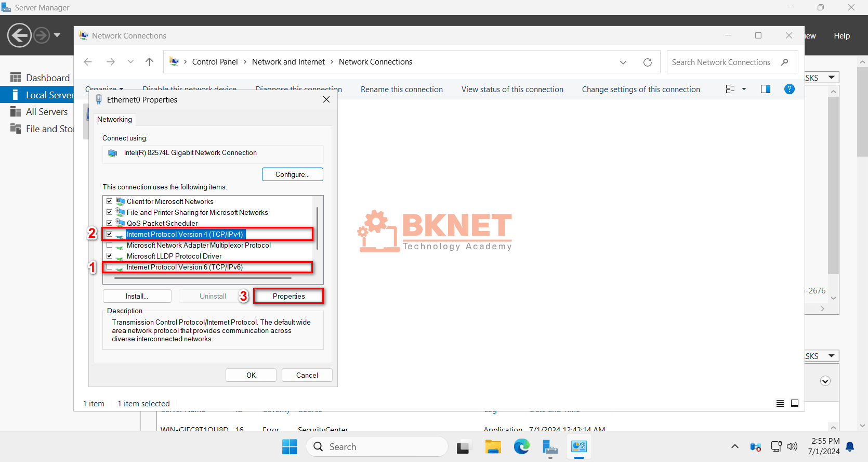Check Microsoft Network Adapter Multiplexor Protocol
The height and width of the screenshot is (462, 868).
pyautogui.click(x=110, y=245)
